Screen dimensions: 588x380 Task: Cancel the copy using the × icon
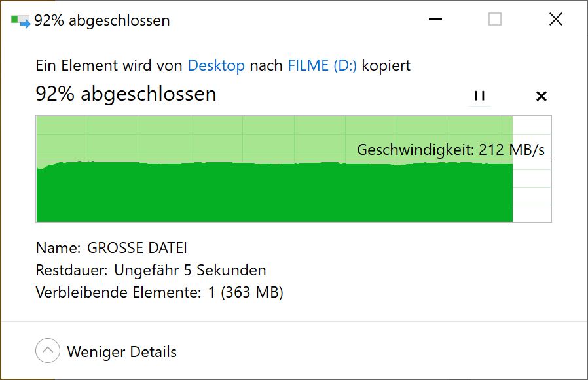coord(542,95)
